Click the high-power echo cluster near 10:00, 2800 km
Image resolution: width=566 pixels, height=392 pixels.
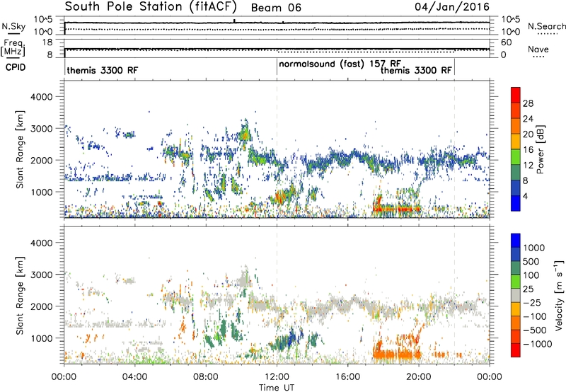point(245,135)
